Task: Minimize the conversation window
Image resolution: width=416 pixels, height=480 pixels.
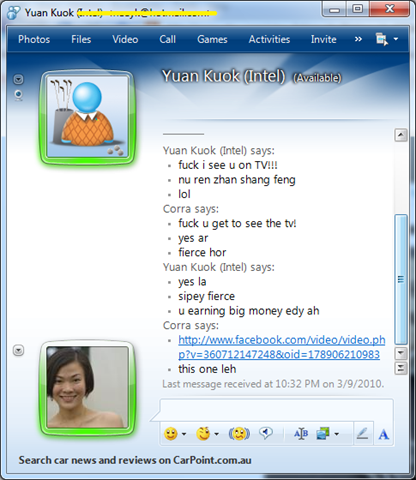Action: click(x=334, y=9)
